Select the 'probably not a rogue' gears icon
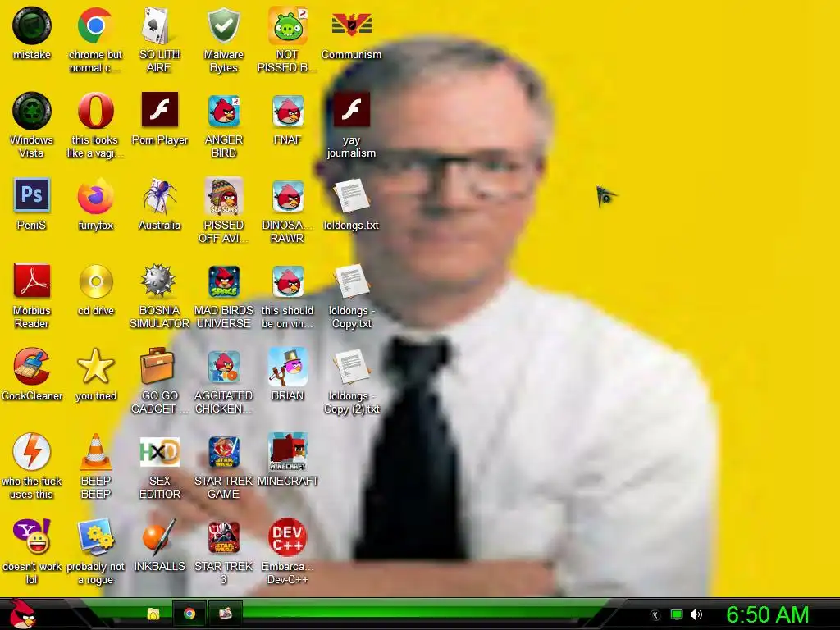Screen dimensions: 840x630 pyautogui.click(x=96, y=536)
